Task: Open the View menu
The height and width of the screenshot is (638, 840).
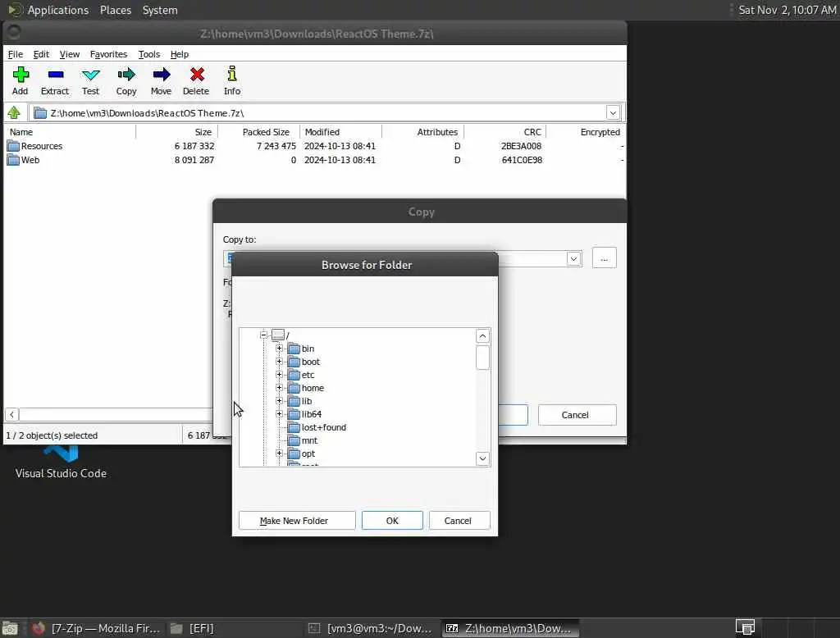Action: pos(70,54)
